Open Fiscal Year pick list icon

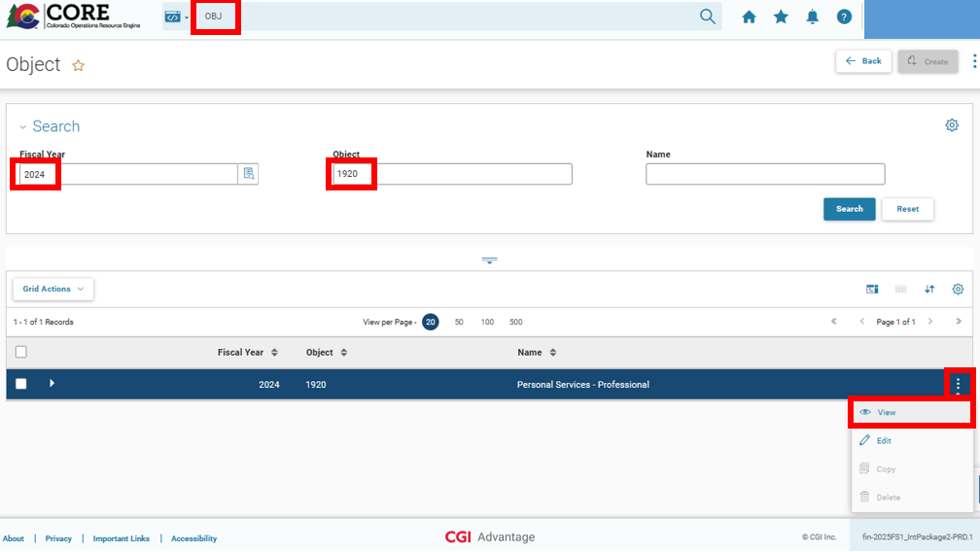point(249,174)
